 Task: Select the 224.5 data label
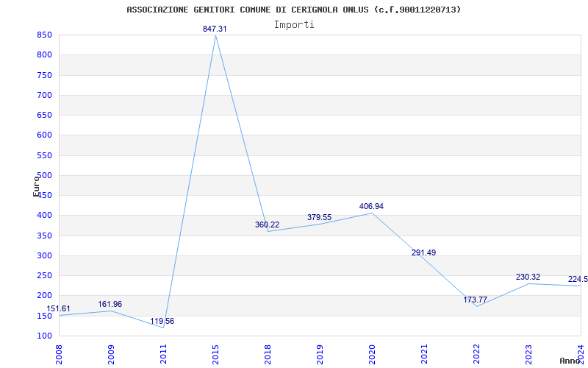578,280
